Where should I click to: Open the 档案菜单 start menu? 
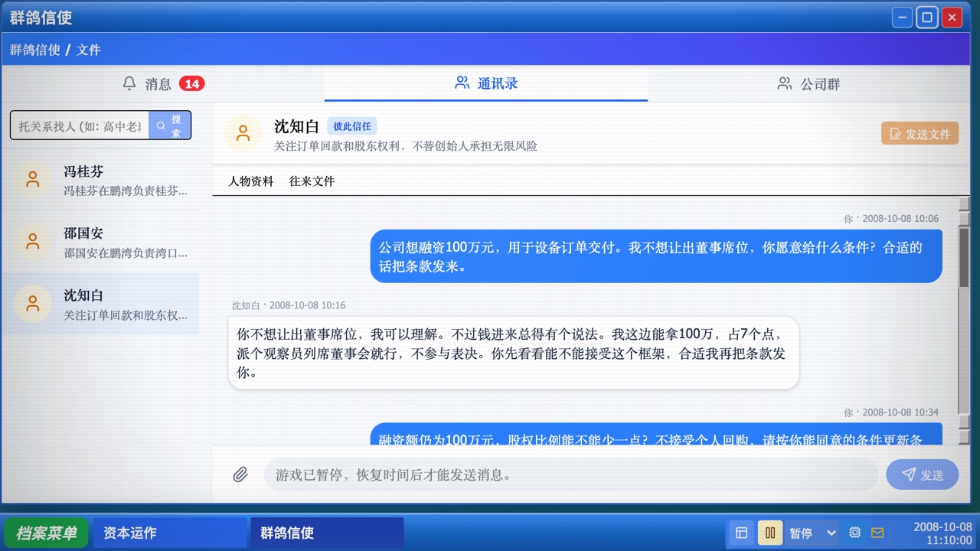[x=46, y=533]
